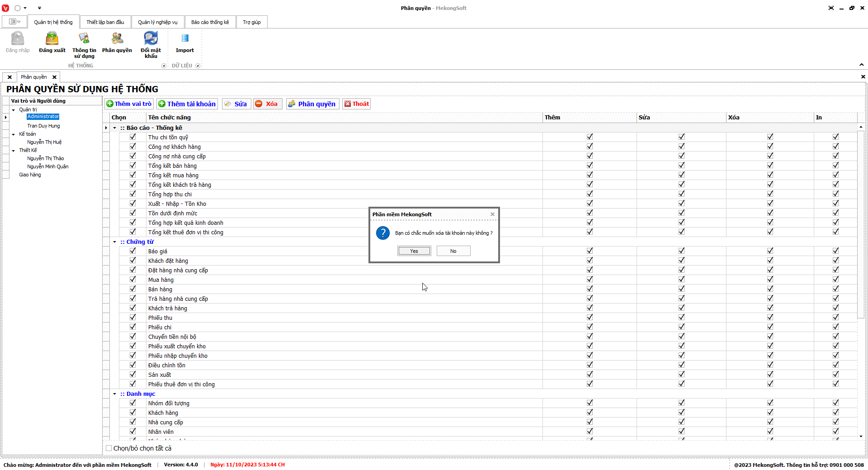Viewport: 868px width, 470px height.
Task: Click the vertical scrollbar down arrow in grid
Action: (x=861, y=437)
